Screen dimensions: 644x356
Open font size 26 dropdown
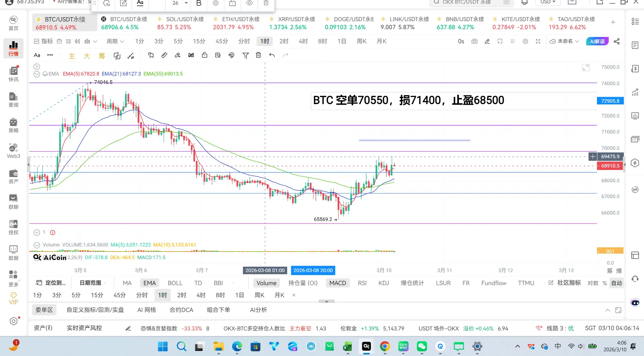(180, 3)
